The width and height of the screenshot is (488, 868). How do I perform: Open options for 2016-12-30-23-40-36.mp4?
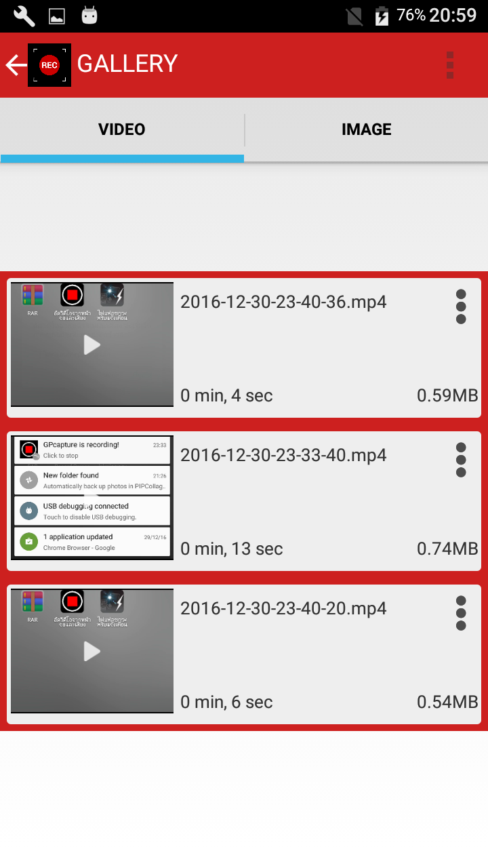coord(461,307)
